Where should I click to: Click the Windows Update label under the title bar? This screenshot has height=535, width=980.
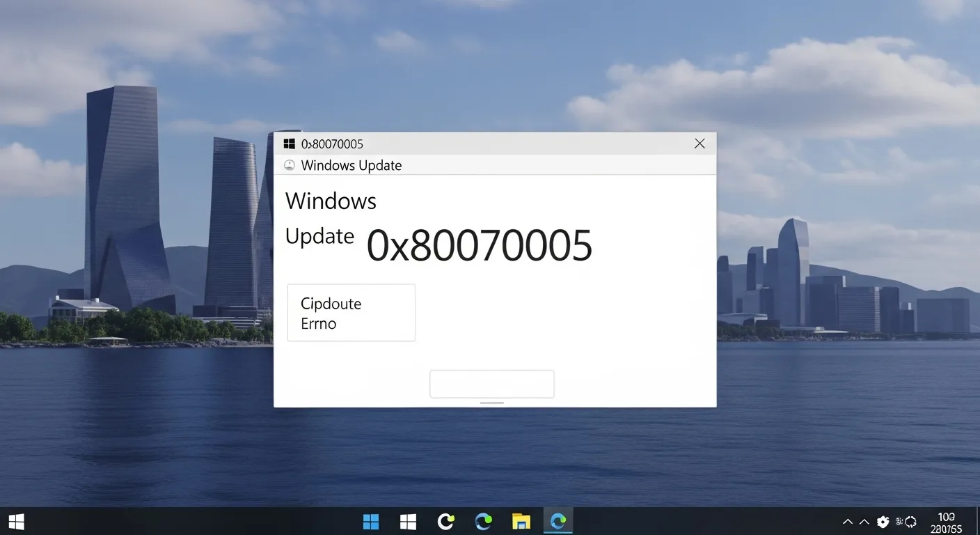(351, 165)
